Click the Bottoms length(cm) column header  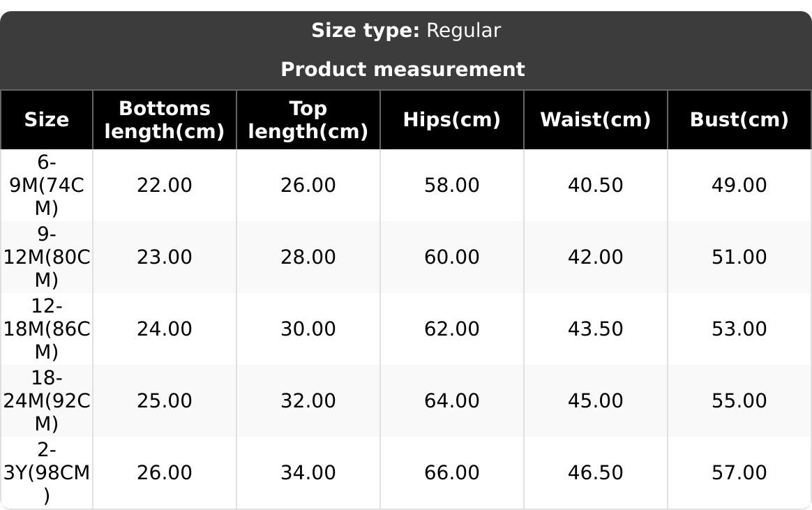pyautogui.click(x=165, y=120)
